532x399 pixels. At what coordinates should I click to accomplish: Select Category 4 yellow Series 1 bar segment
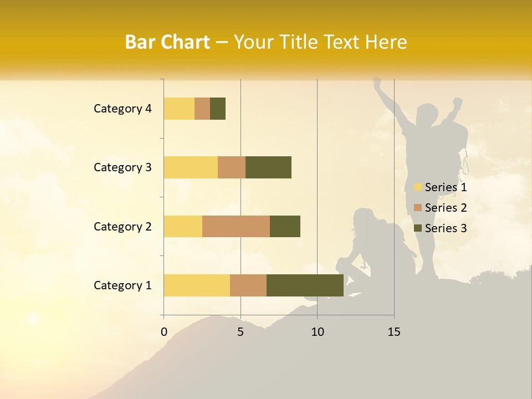click(179, 109)
